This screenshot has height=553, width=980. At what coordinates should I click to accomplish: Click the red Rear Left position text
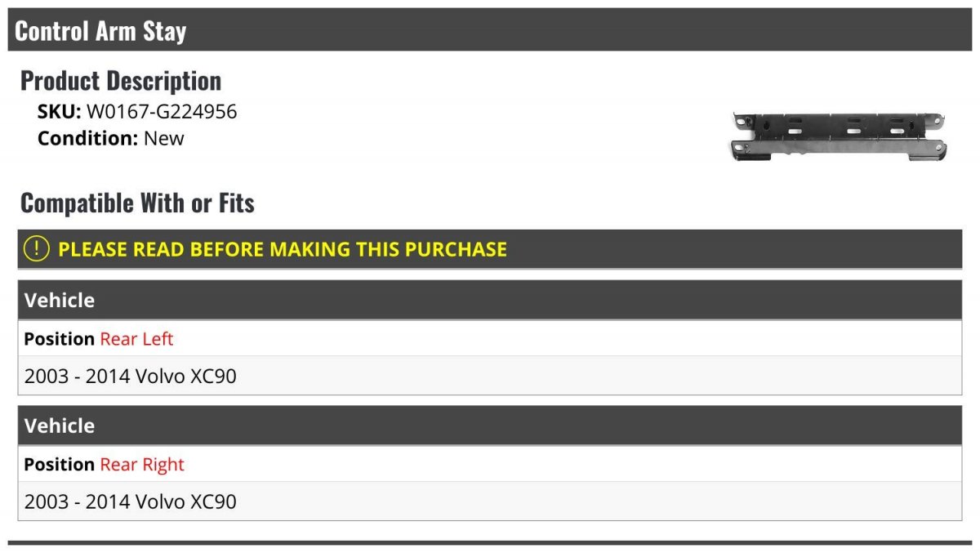pos(136,338)
